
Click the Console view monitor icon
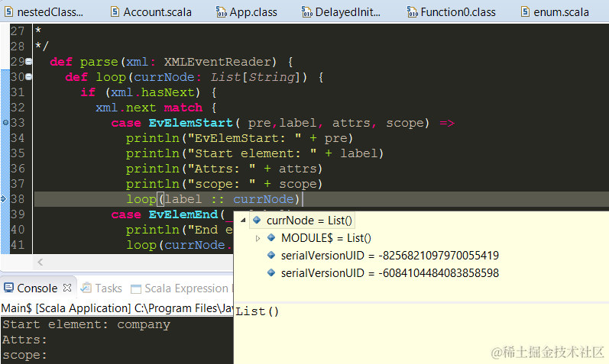coord(8,288)
